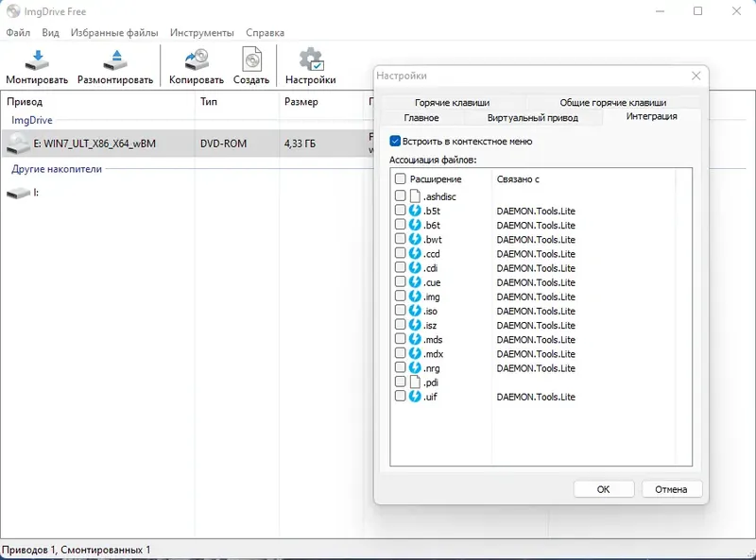Confirm settings with OK button

pos(604,489)
